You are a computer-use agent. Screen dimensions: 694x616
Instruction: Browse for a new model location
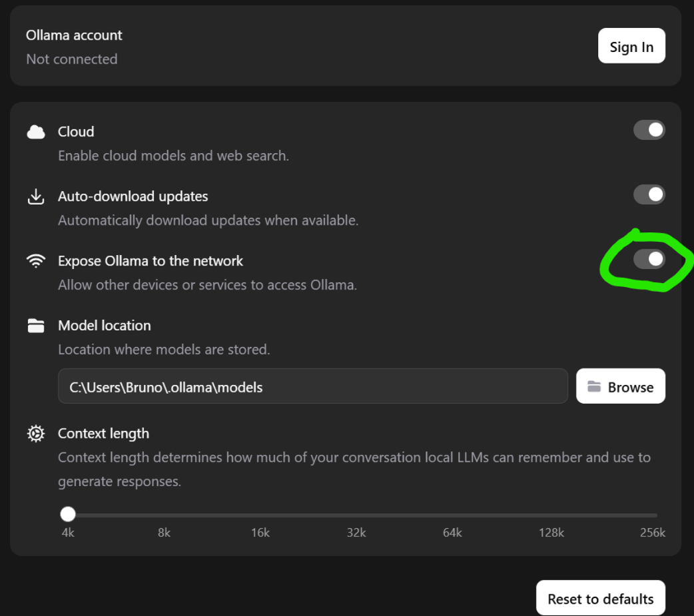point(621,386)
